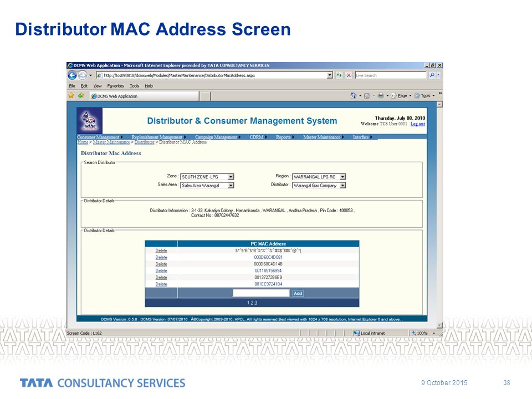The width and height of the screenshot is (532, 399).
Task: Click the Home breadcrumb link
Action: [x=83, y=142]
